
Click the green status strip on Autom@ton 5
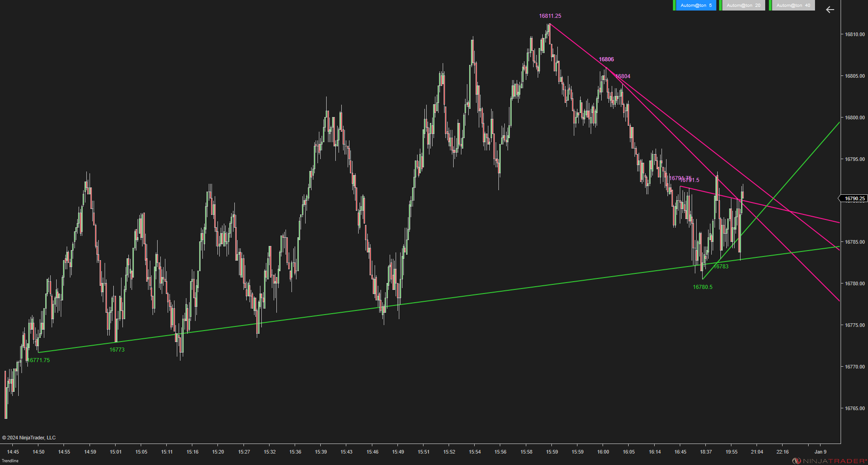[x=675, y=5]
